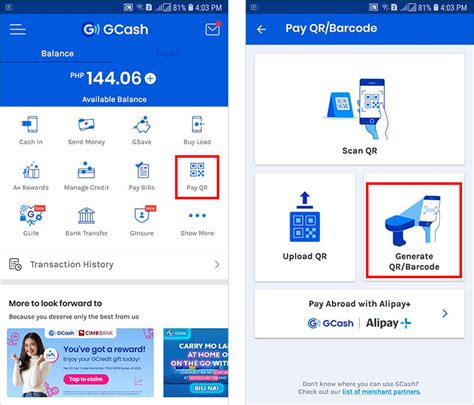Tap the GCredit reward promo banner
Image resolution: width=474 pixels, height=405 pixels.
tap(80, 363)
